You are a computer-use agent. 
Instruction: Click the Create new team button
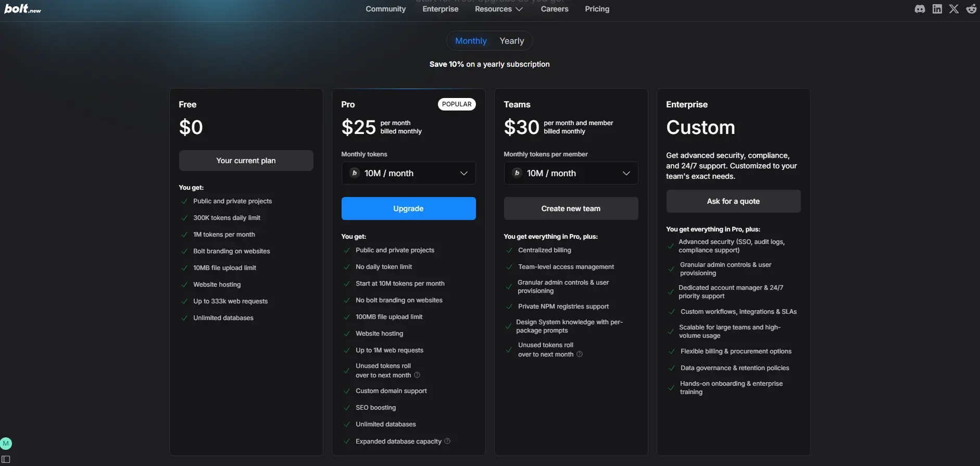tap(571, 209)
